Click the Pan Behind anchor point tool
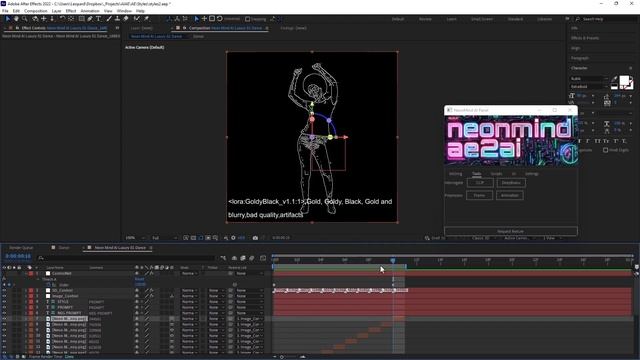This screenshot has width=640, height=360. (x=71, y=19)
